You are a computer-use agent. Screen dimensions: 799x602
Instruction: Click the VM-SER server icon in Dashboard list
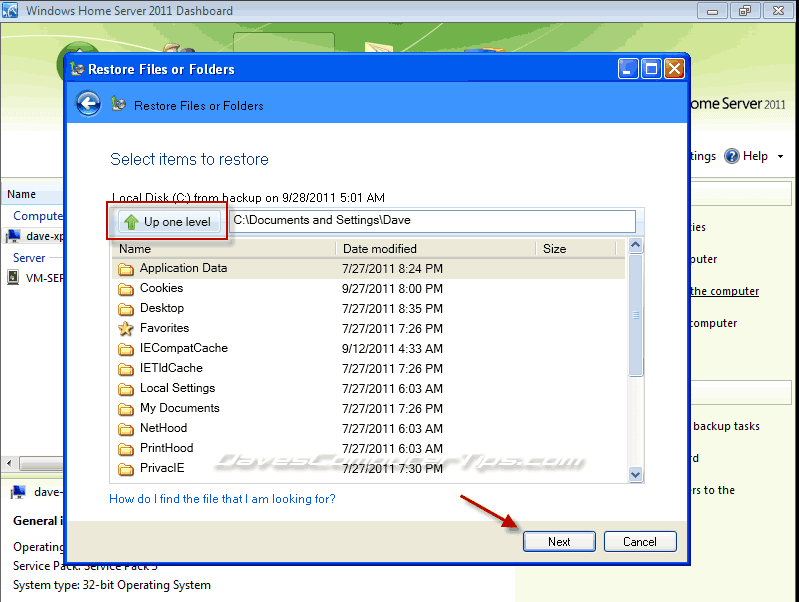[x=13, y=278]
